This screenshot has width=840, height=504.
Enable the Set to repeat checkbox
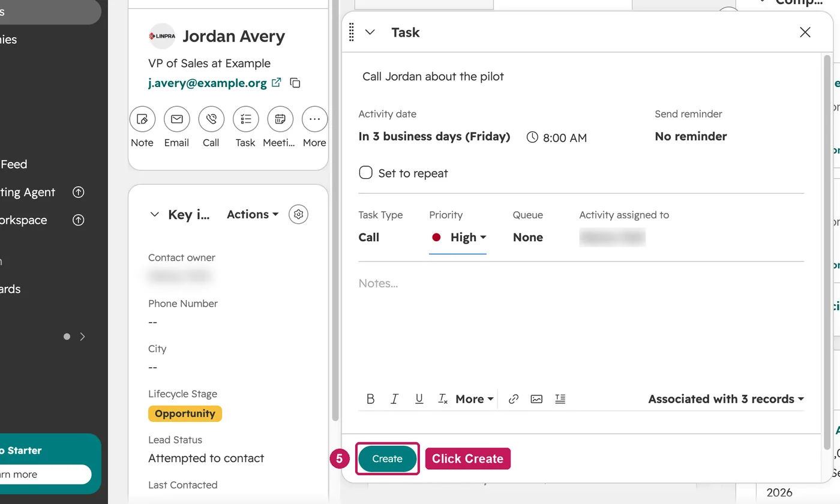(x=365, y=173)
